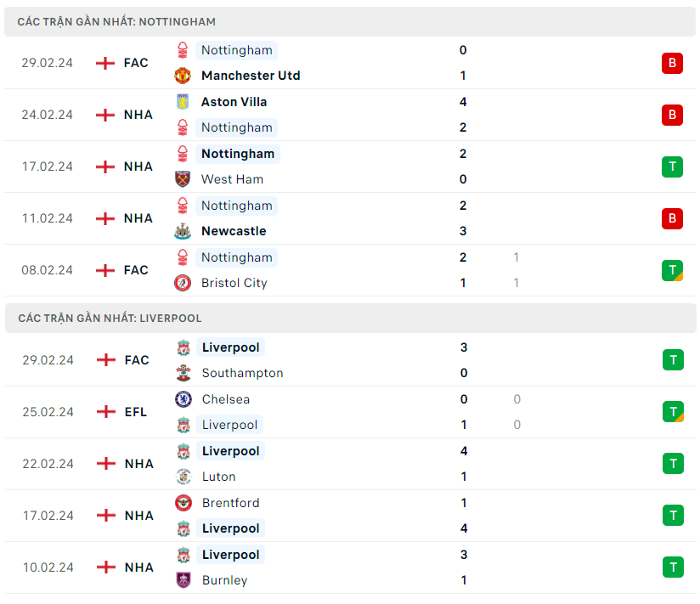
Task: Click the Southampton club crest
Action: (183, 373)
